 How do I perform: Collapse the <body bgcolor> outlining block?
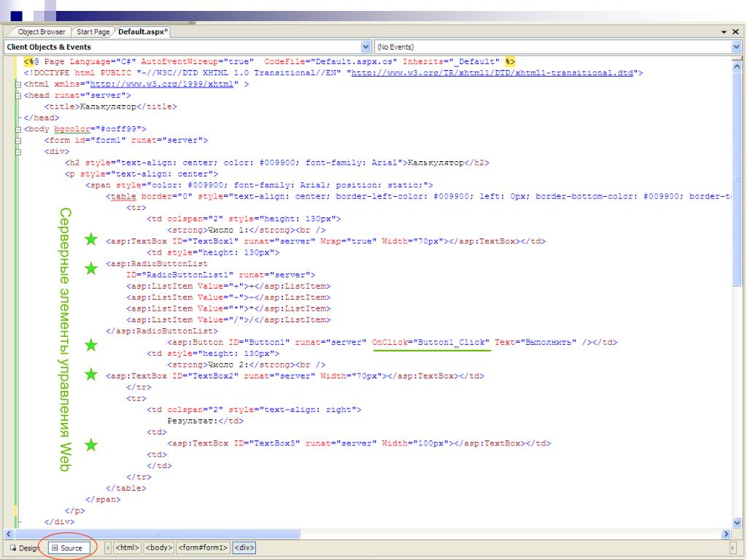(x=18, y=129)
